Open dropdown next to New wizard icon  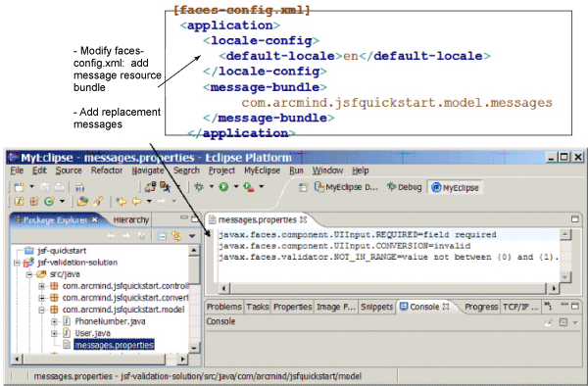pyautogui.click(x=32, y=186)
